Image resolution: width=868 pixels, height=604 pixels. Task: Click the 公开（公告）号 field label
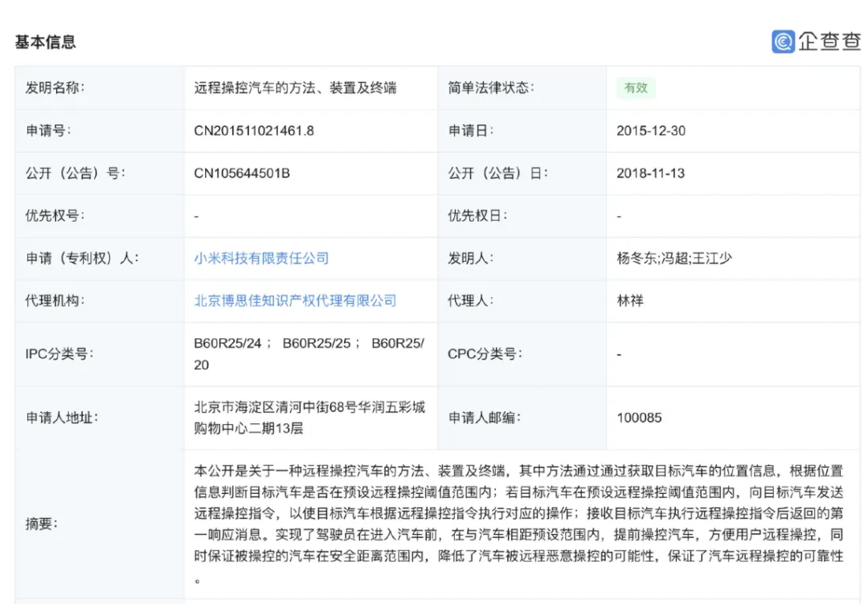click(x=76, y=173)
